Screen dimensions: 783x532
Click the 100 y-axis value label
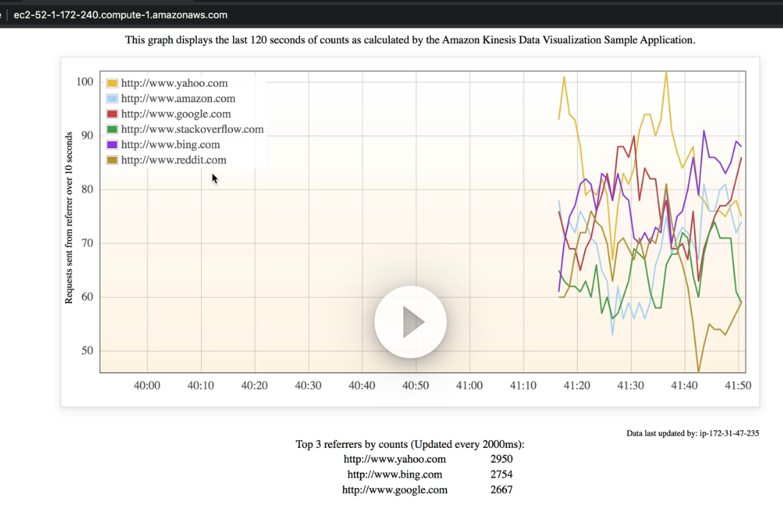tap(84, 82)
